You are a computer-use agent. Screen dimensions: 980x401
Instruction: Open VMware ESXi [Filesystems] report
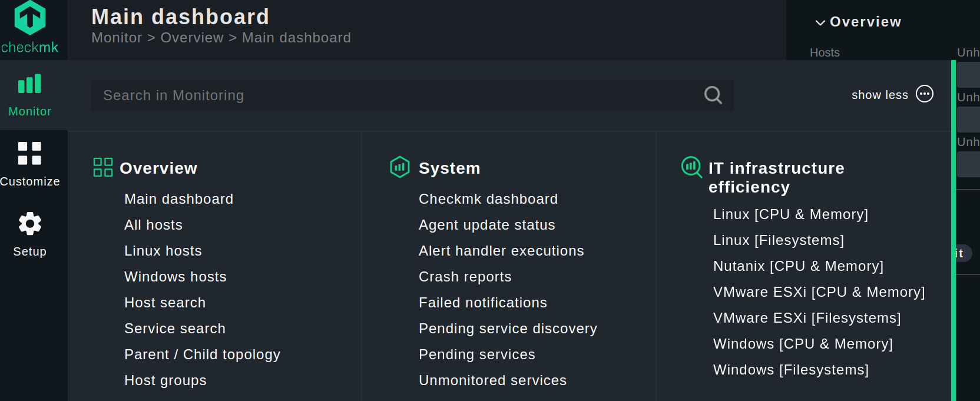807,318
